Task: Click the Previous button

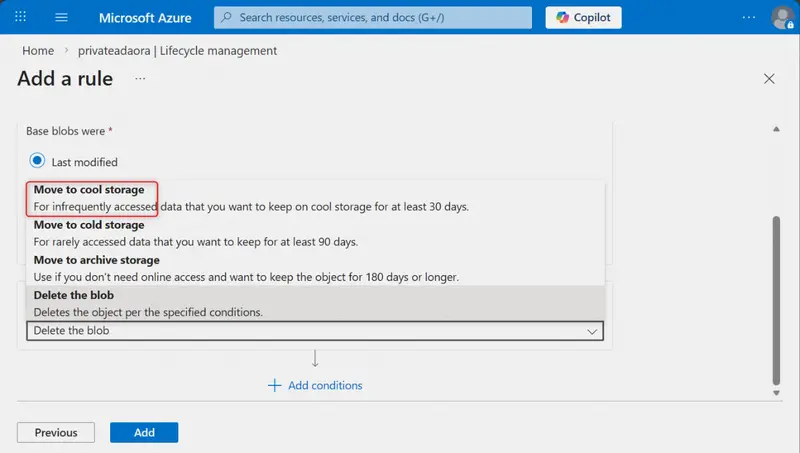Action: 56,433
